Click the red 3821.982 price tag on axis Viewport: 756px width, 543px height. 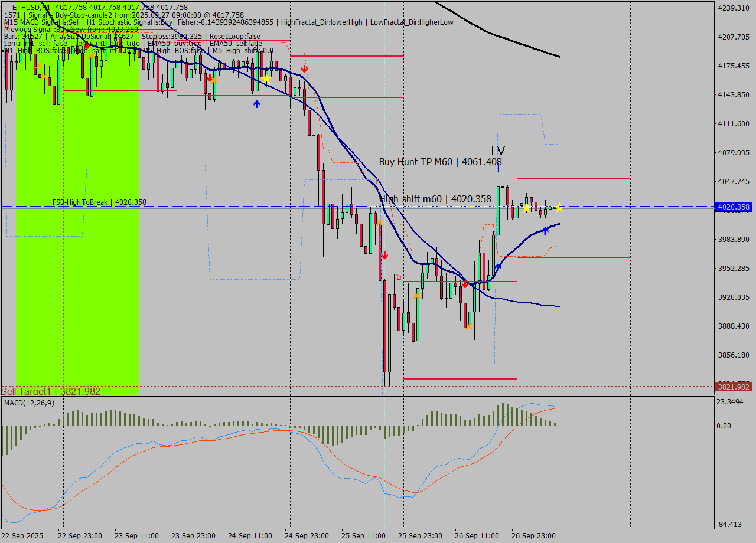point(732,387)
